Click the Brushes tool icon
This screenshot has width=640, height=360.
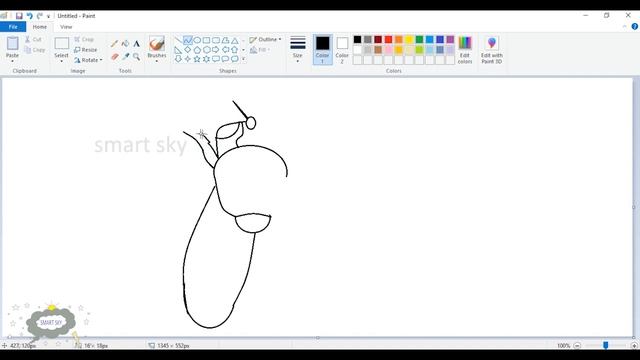pos(157,43)
